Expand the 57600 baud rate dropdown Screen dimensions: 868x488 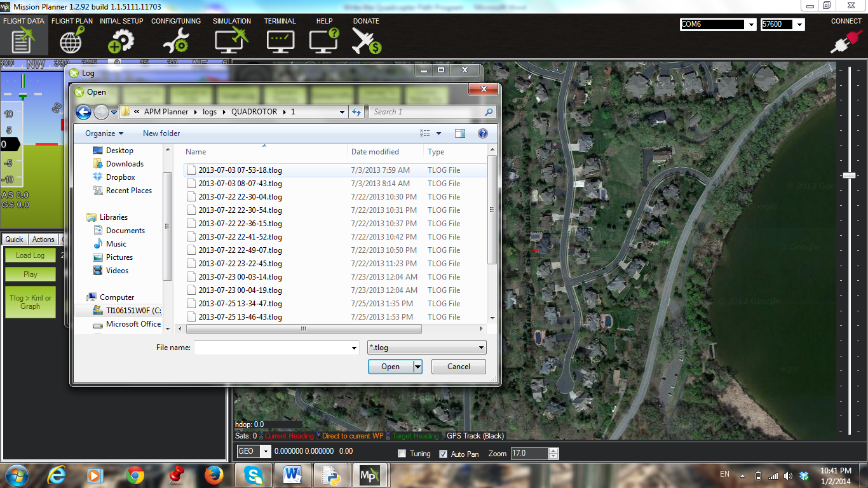799,24
